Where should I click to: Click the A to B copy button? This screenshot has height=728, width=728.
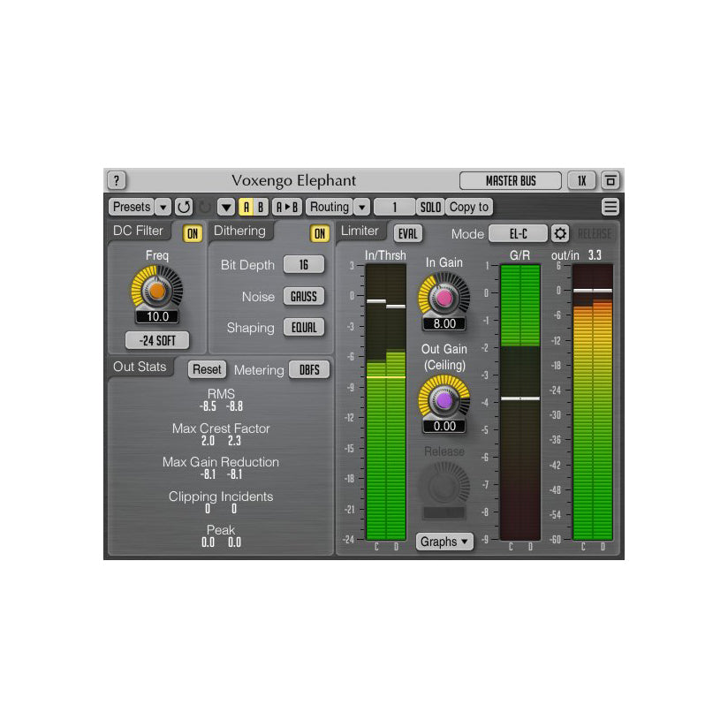286,207
